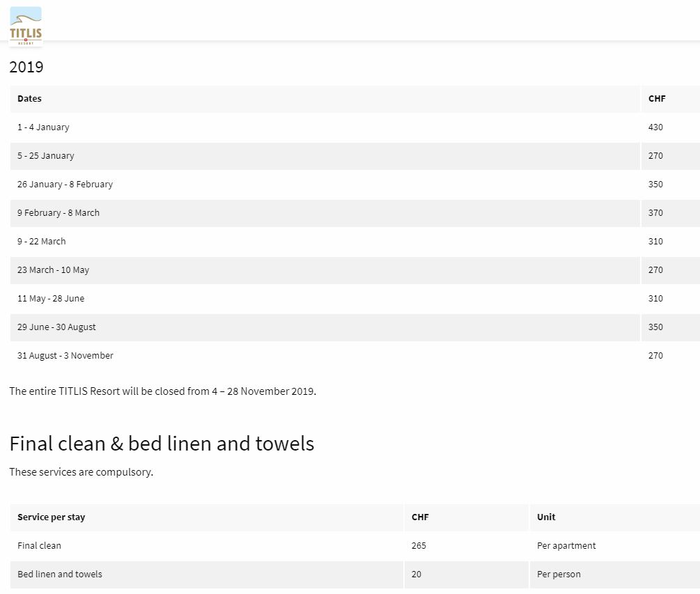Click the 23 March - 10 May row
700x594 pixels.
[x=54, y=270]
